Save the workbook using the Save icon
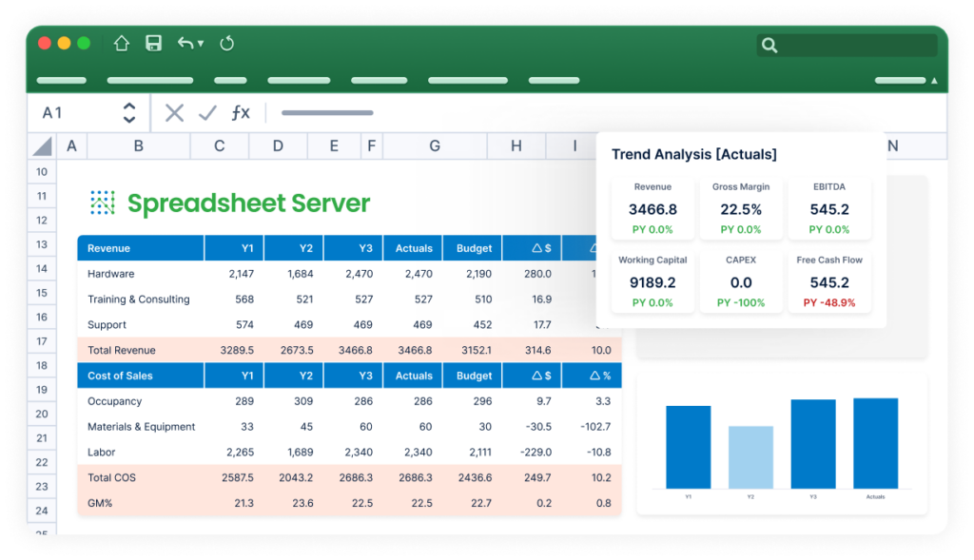974x560 pixels. point(153,43)
